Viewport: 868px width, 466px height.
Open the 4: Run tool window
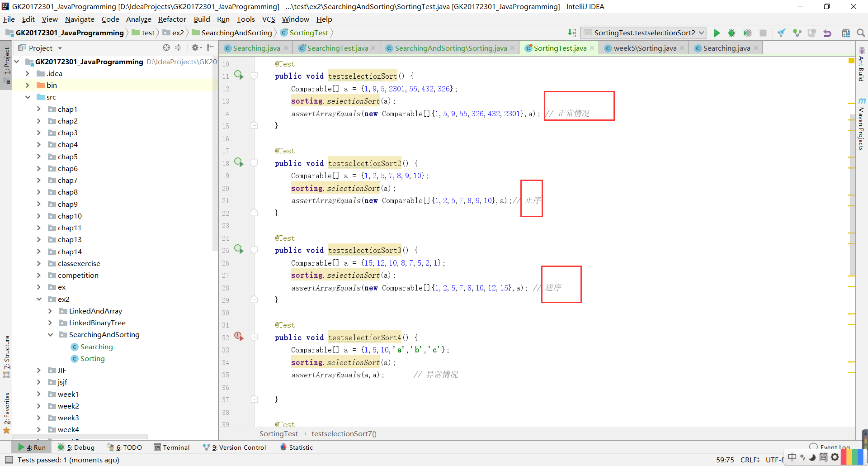click(x=32, y=447)
